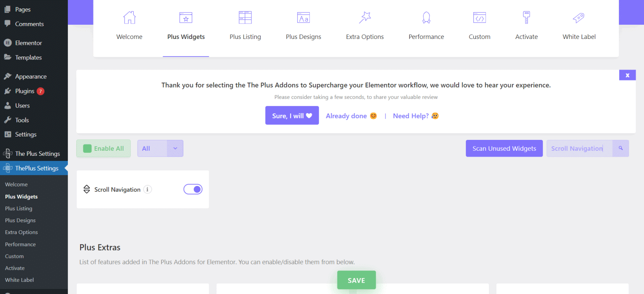Expand the Plugins sidebar menu
The height and width of the screenshot is (294, 644).
click(x=24, y=91)
